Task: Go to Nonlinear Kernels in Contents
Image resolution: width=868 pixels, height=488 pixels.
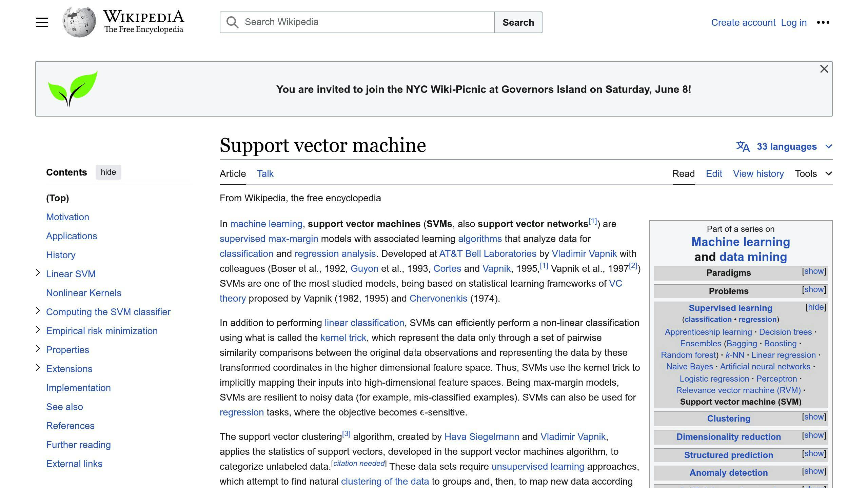Action: pyautogui.click(x=84, y=293)
